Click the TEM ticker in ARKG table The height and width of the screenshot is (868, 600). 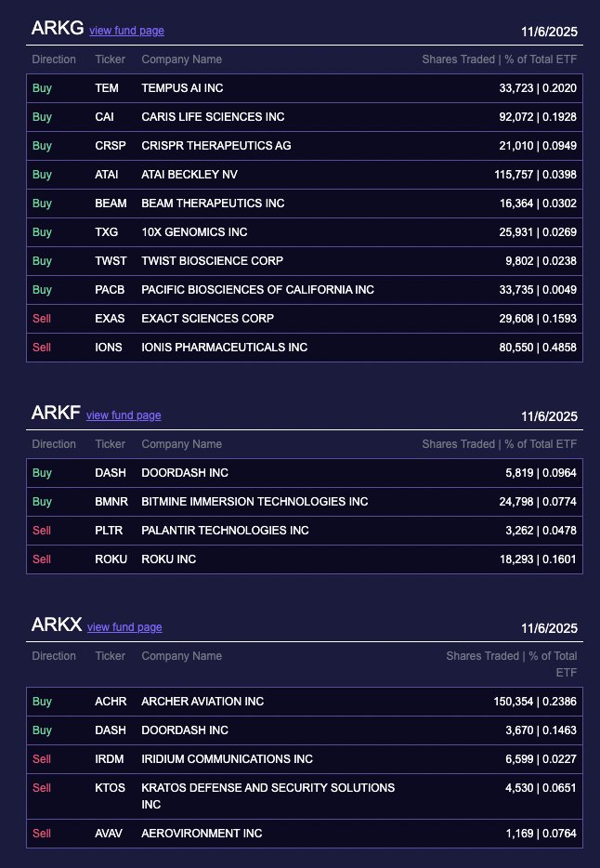[x=106, y=88]
